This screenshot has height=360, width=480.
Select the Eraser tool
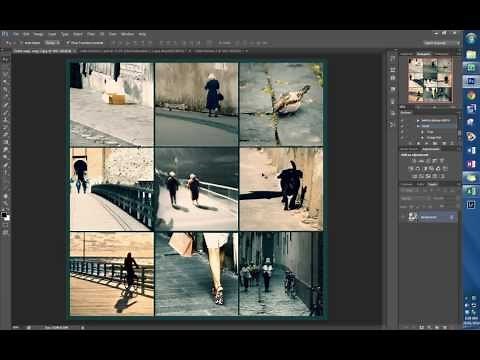pos(6,134)
